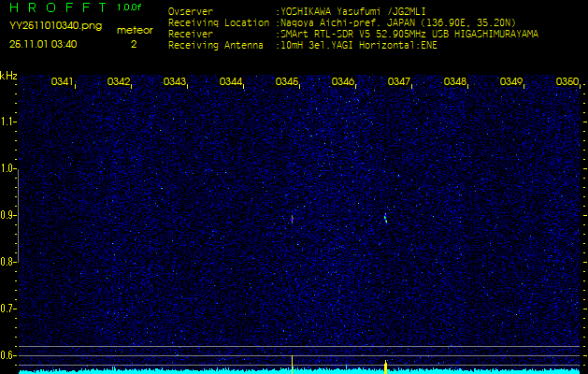
Task: Click the 0349 time marker
Action: [511, 81]
